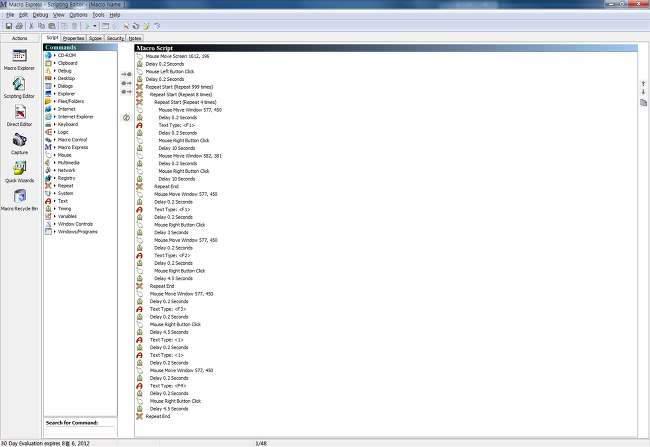Select the 'Text Type: <F3>' script line

click(x=168, y=309)
